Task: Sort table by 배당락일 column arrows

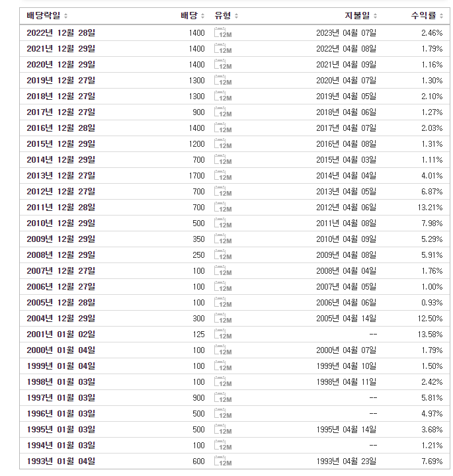Action: click(x=66, y=16)
